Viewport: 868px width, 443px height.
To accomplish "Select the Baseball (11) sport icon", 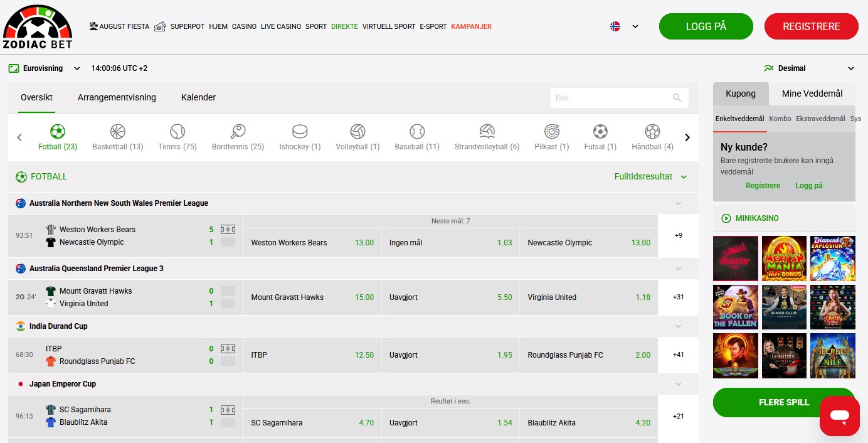I will 417,131.
